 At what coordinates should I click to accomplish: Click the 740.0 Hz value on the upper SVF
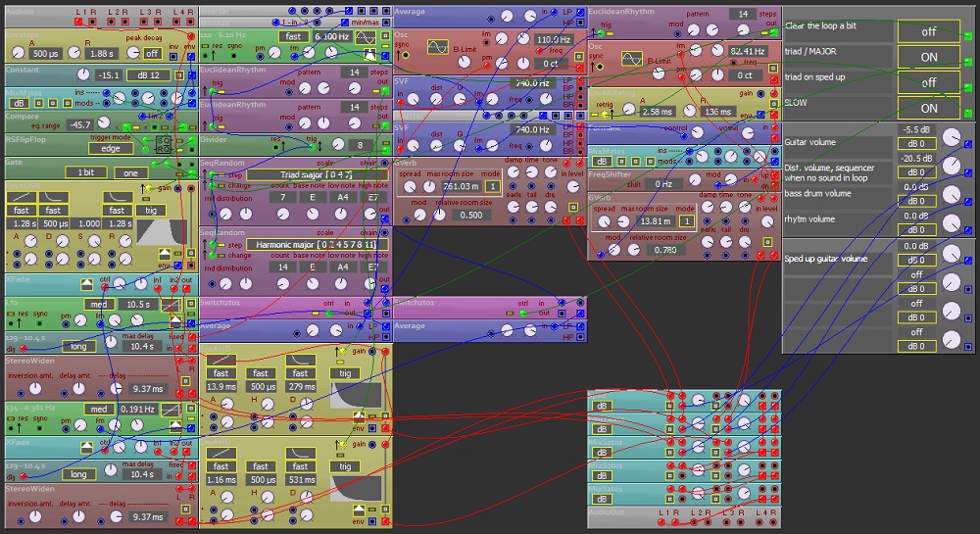pyautogui.click(x=532, y=82)
